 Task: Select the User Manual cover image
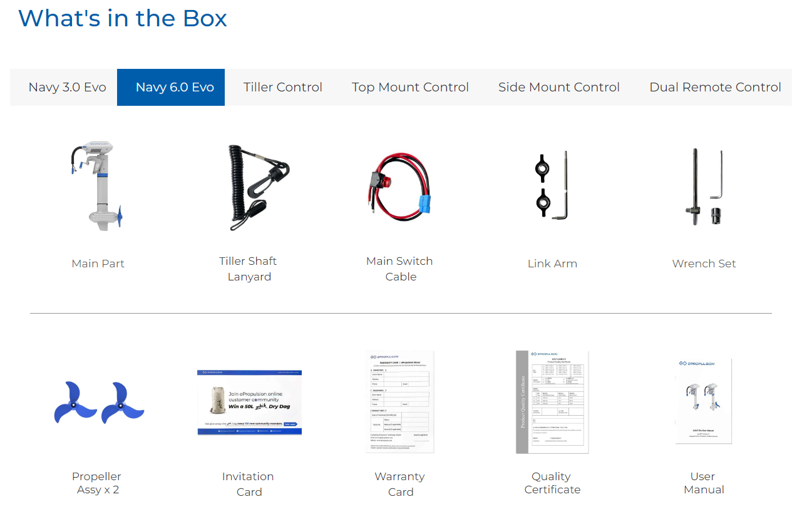coord(704,402)
